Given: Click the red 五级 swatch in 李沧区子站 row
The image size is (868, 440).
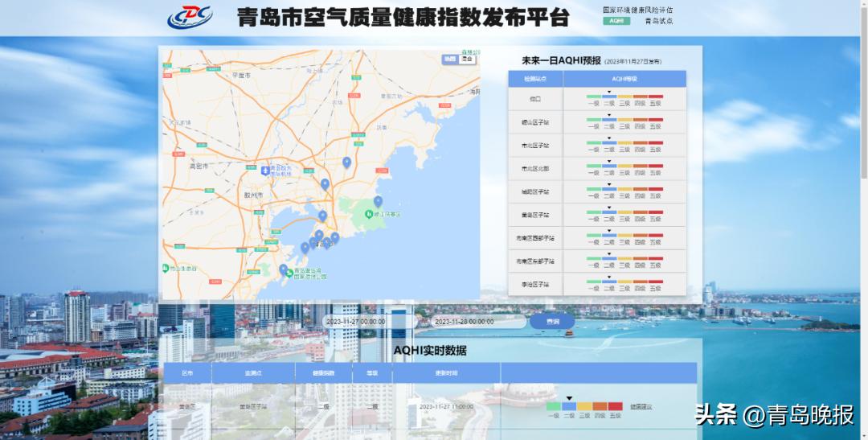Looking at the screenshot, I should pyautogui.click(x=656, y=282).
